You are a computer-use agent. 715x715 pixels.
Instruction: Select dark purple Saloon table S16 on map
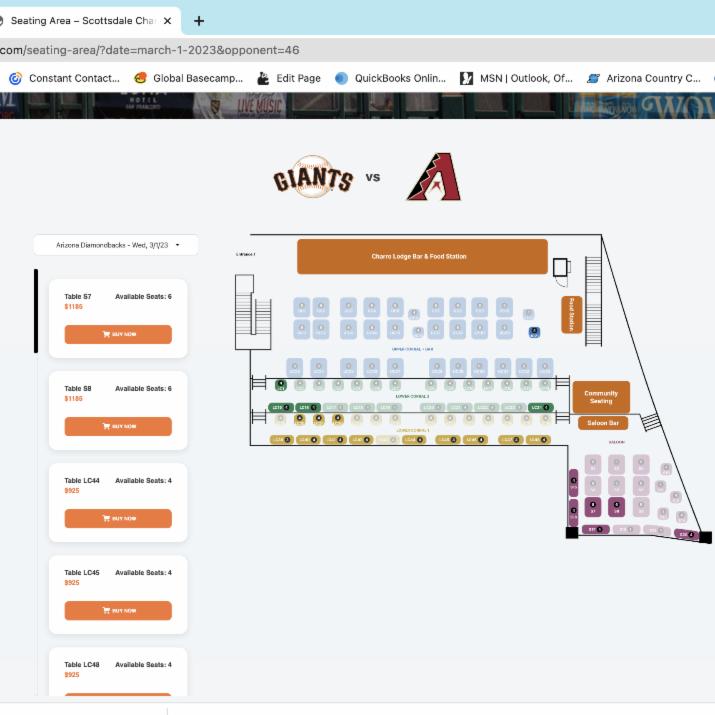click(x=574, y=513)
